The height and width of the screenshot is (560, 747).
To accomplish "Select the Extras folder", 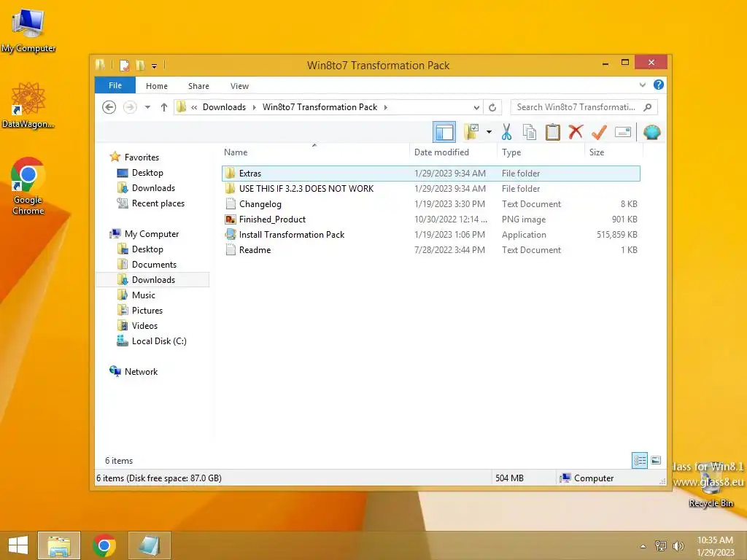I will click(430, 174).
